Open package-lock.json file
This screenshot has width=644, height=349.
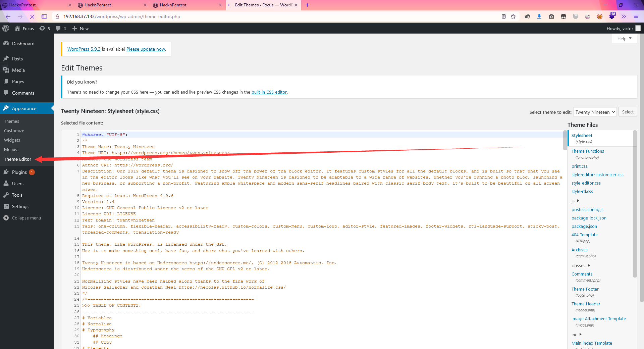(x=589, y=218)
